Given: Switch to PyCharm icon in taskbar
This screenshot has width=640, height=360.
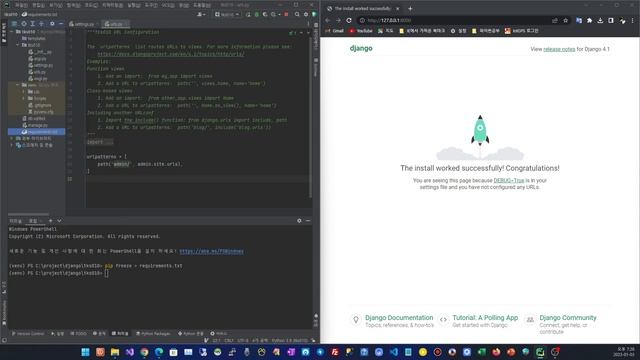Looking at the screenshot, I should tap(540, 352).
